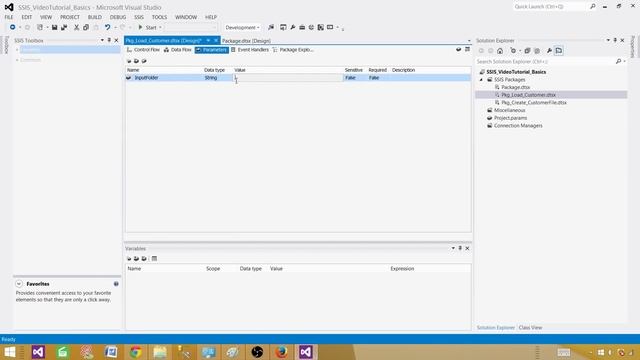
Task: Open Solution Explorer window options dropdown
Action: [x=608, y=40]
